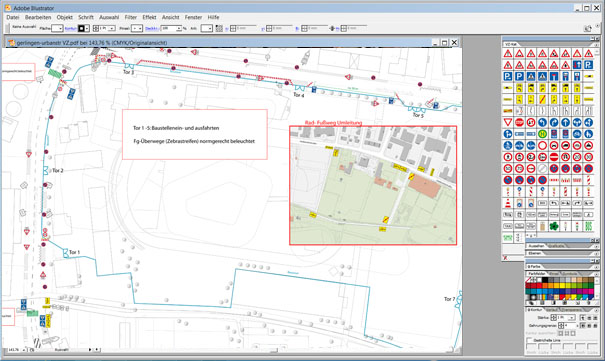Click the trash icon in Farbfelder panel
The height and width of the screenshot is (361, 605).
pos(589,303)
